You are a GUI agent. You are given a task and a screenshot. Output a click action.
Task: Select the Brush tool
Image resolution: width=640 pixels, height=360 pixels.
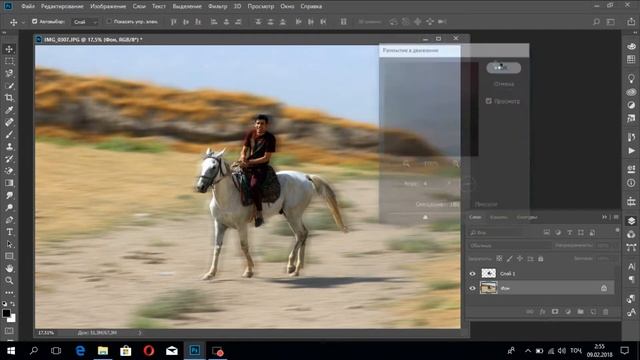coord(9,135)
